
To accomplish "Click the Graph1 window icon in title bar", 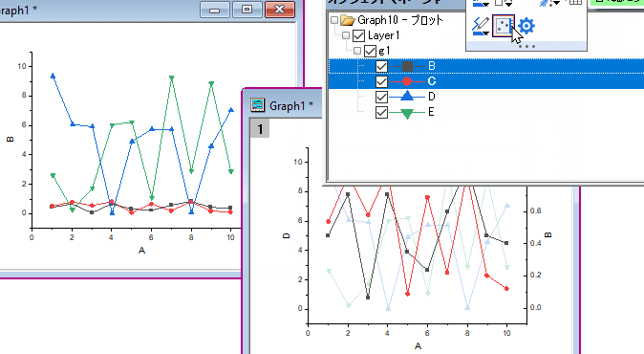I will coord(258,105).
